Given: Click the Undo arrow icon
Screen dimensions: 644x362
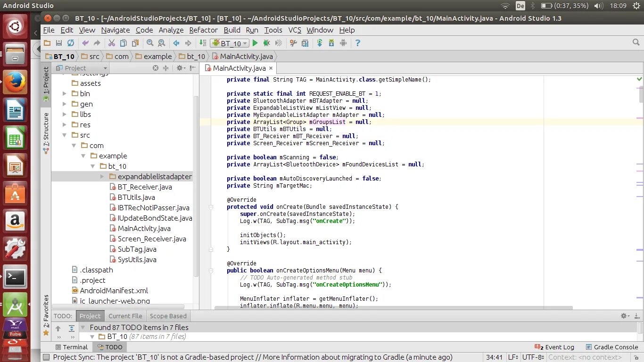Looking at the screenshot, I should click(x=85, y=43).
